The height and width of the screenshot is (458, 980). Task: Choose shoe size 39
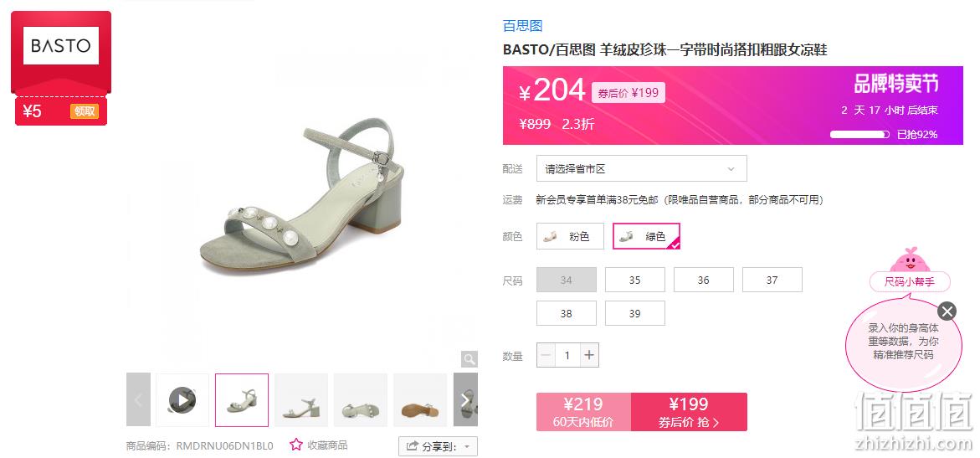click(x=634, y=313)
